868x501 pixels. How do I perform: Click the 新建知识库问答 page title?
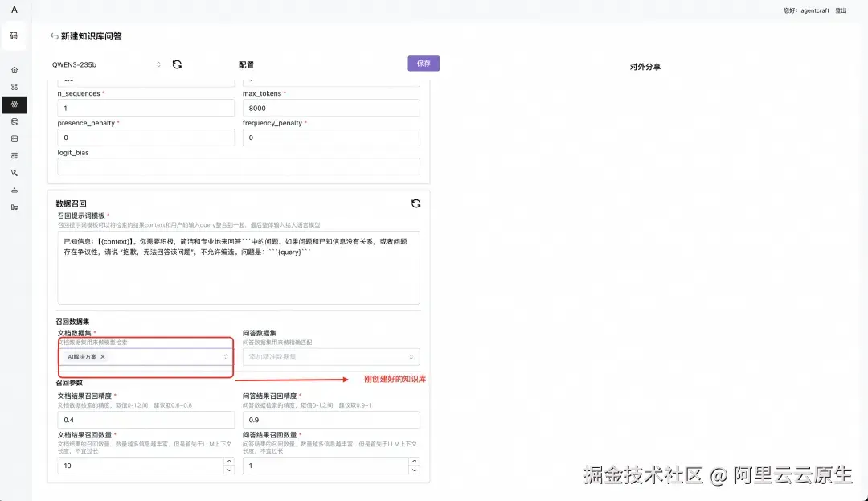[x=92, y=36]
